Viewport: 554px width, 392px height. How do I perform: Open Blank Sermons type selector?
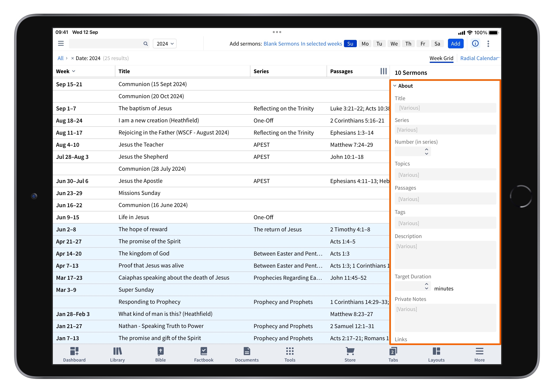pos(281,44)
